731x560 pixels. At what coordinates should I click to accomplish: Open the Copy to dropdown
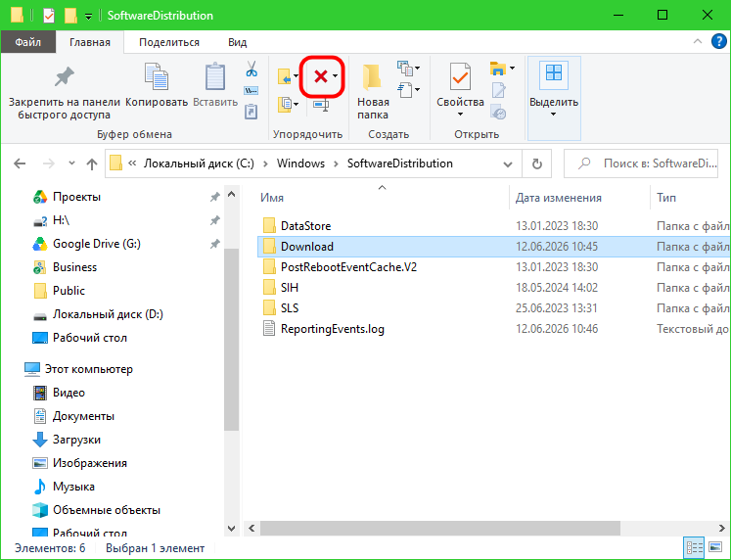coord(296,104)
